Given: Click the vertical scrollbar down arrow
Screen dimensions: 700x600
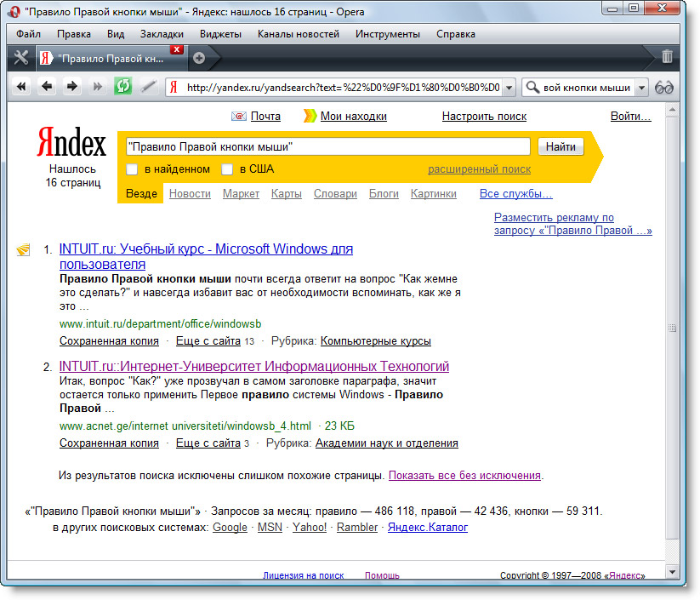Looking at the screenshot, I should tap(672, 571).
